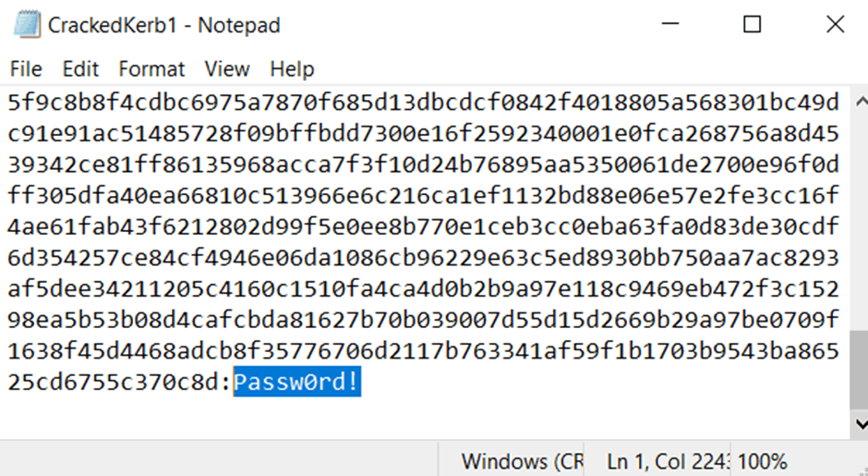Click the CrackedKerb1 - Notepad title text

pos(163,25)
